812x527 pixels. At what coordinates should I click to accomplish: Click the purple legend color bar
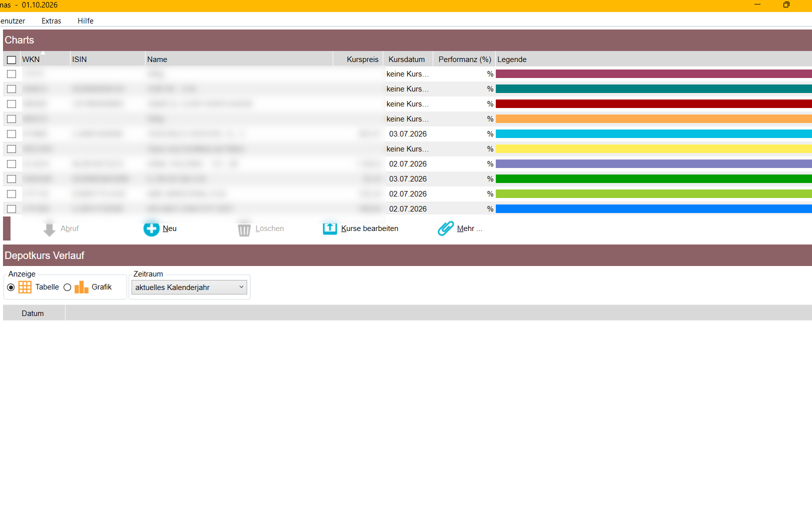tap(653, 164)
